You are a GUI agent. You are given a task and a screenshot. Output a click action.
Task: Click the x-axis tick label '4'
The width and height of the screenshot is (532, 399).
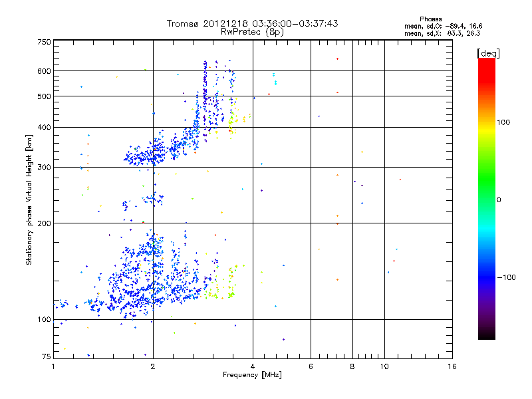[x=253, y=366]
